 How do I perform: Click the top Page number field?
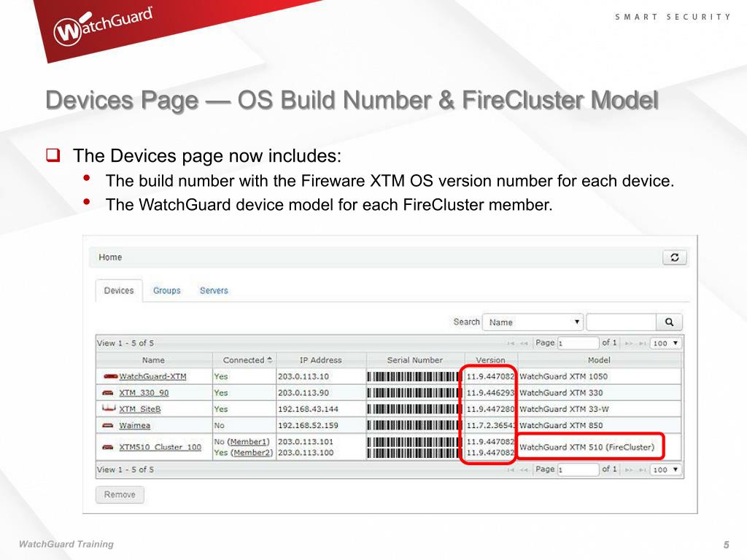(x=578, y=343)
